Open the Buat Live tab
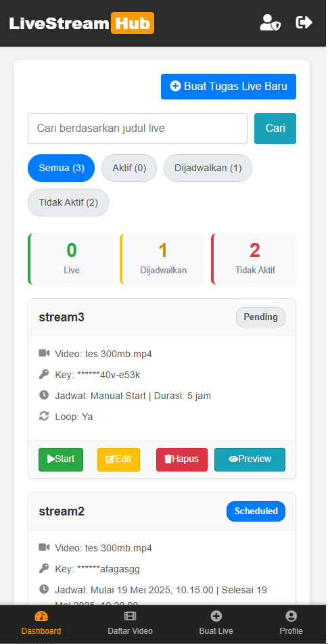 [216, 624]
